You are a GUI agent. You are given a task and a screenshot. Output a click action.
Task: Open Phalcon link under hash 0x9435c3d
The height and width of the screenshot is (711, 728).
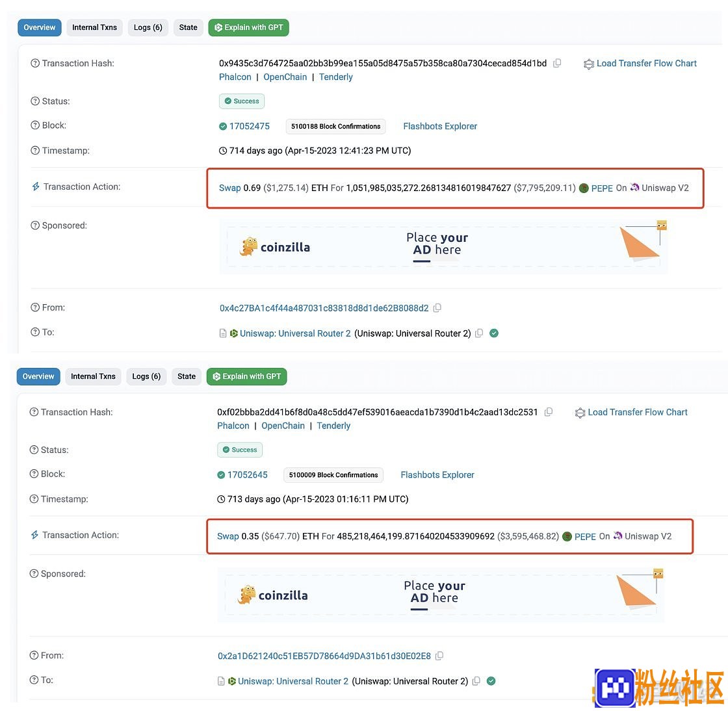[235, 77]
